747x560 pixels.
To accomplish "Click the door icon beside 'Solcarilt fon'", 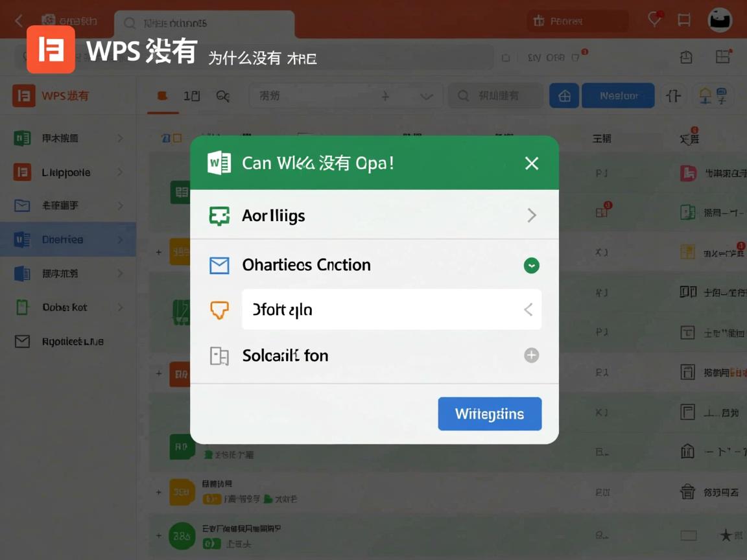I will 219,355.
